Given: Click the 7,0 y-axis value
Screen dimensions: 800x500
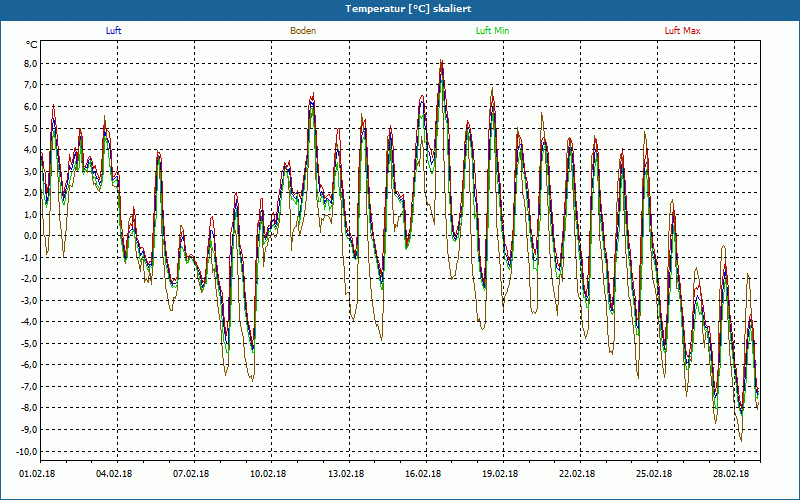Looking at the screenshot, I should point(29,85).
